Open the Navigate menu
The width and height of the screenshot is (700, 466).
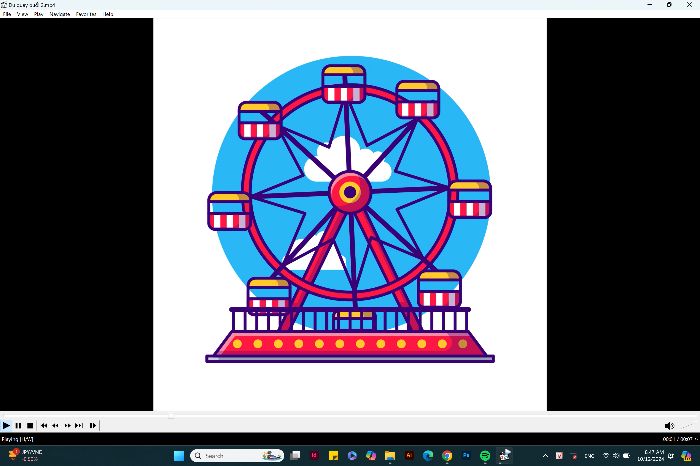(59, 14)
